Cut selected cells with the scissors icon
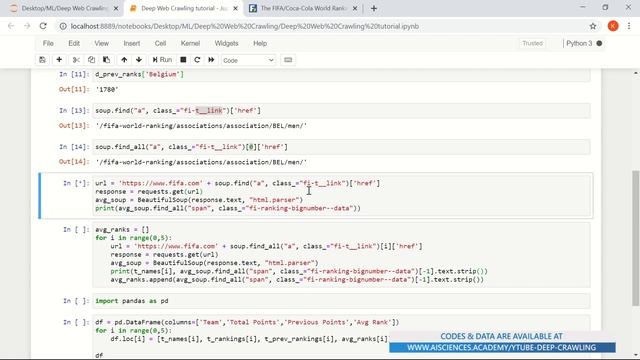 [76, 60]
